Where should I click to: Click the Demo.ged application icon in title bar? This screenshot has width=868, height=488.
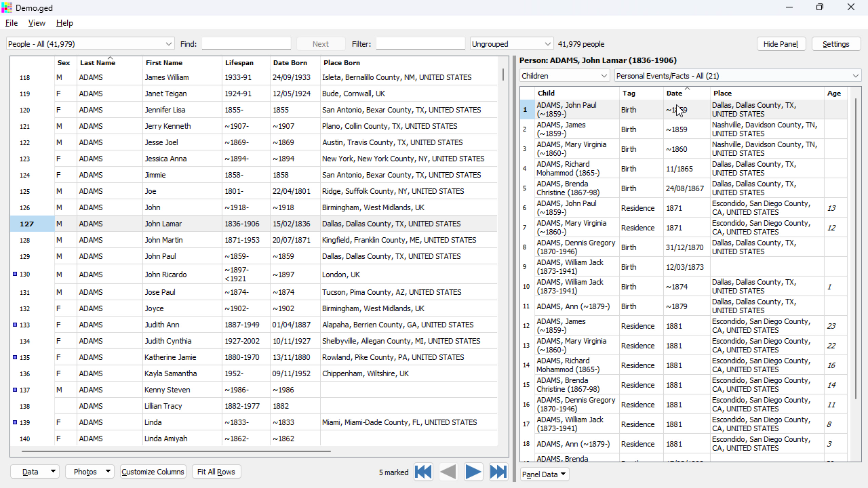(7, 7)
